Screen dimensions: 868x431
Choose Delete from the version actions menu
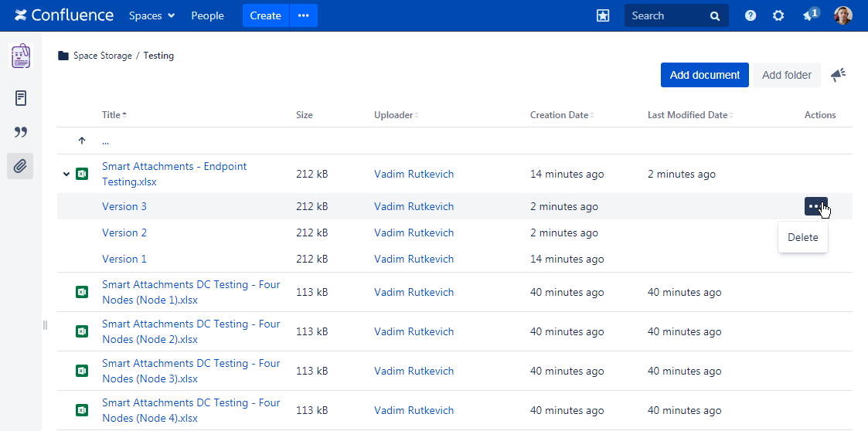point(802,238)
